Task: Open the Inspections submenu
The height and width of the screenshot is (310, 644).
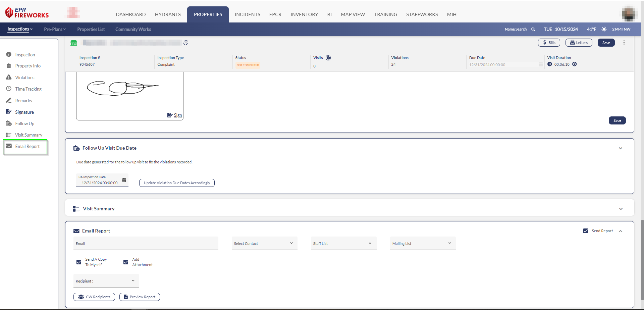Action: [20, 29]
